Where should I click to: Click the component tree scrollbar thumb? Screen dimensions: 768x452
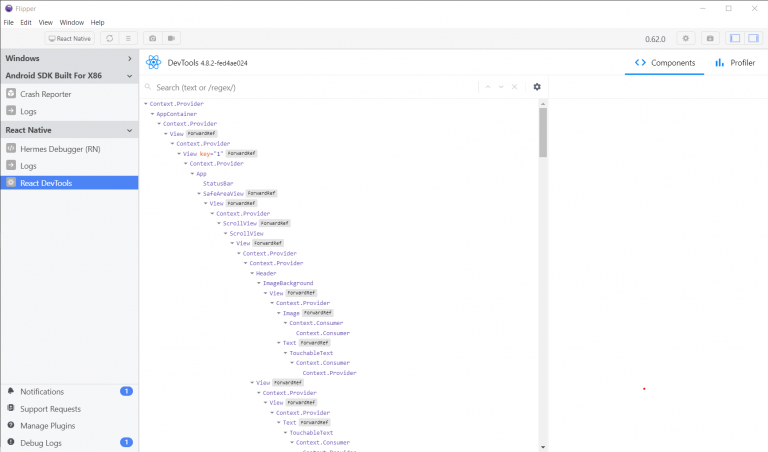pos(543,132)
